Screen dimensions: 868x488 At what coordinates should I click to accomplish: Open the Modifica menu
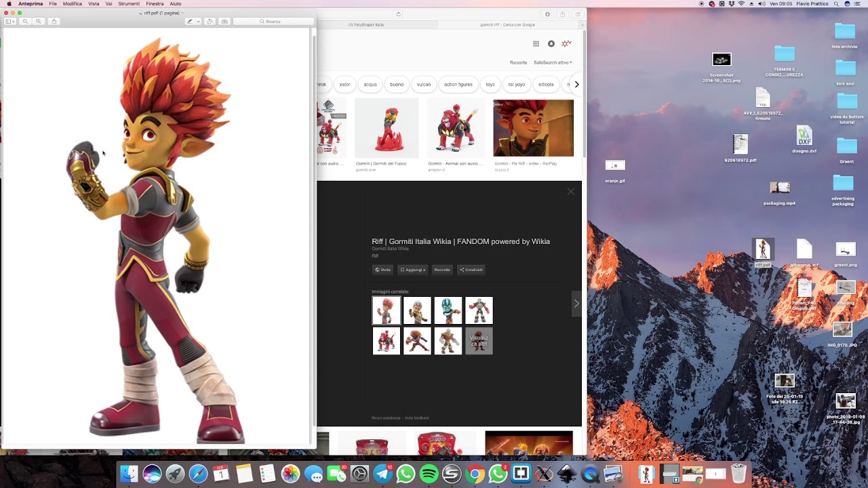tap(73, 3)
